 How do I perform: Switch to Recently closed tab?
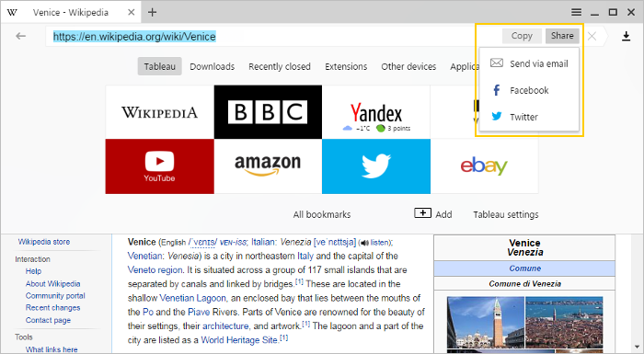[280, 66]
